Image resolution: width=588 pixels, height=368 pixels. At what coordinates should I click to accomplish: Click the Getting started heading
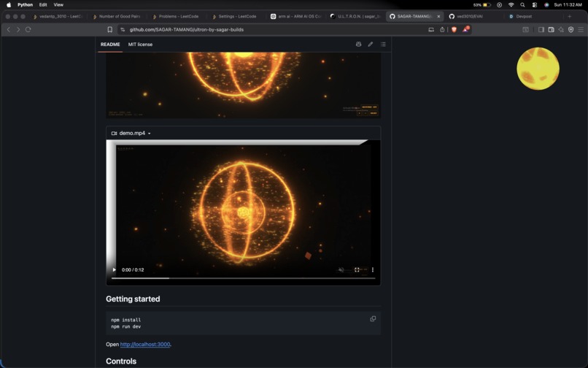133,299
